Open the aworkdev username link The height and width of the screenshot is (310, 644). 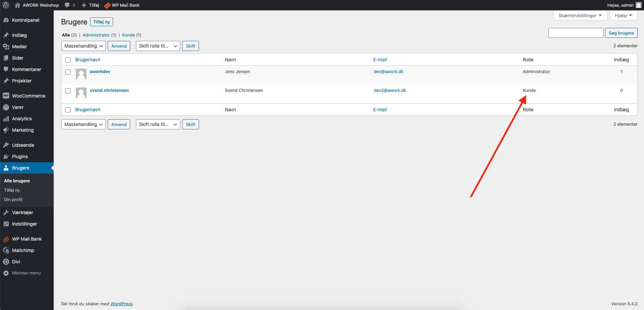[x=100, y=71]
